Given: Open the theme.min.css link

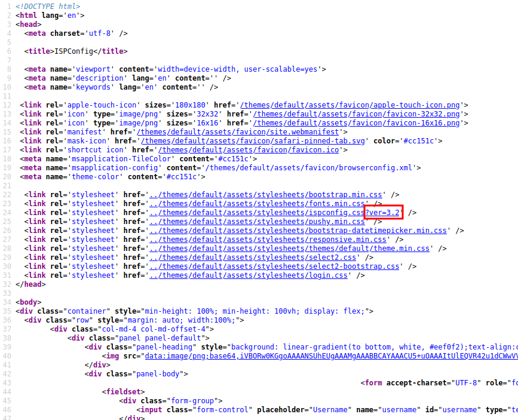Looking at the screenshot, I should [x=289, y=249].
